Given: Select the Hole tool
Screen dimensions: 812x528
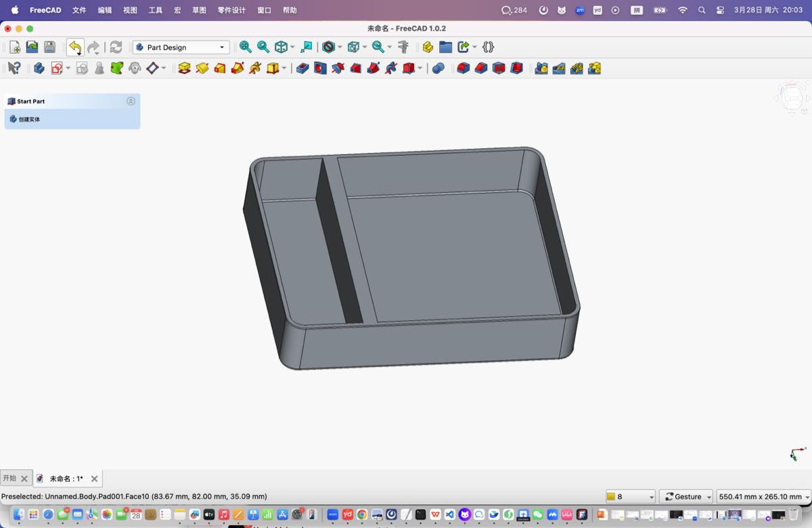Looking at the screenshot, I should click(320, 68).
